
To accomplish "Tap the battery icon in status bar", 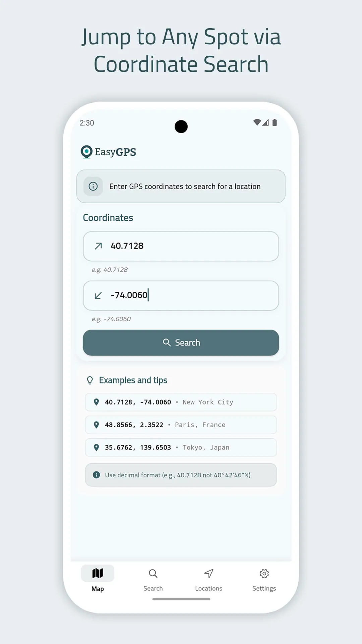I will click(x=275, y=122).
